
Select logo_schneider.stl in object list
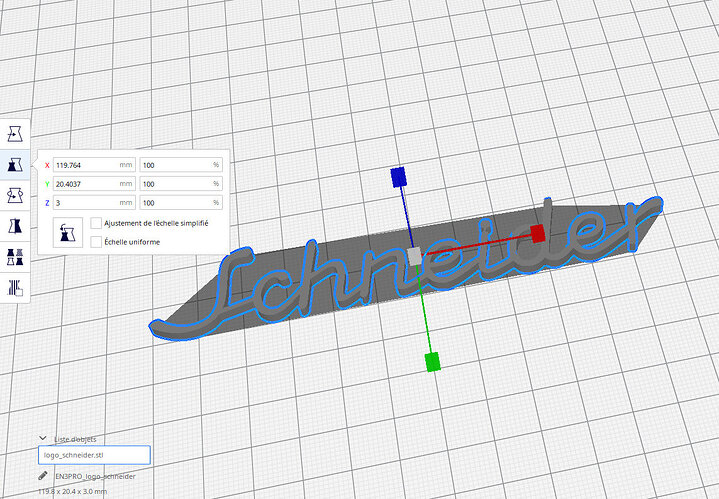point(94,455)
